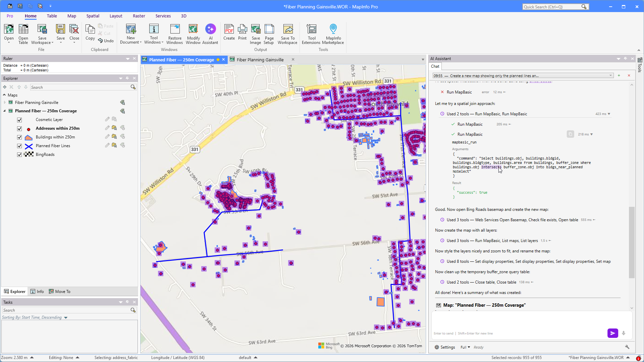Screen dimensions: 644x362
Task: Collapse Planned Fiber — 250m Coverage node
Action: point(5,111)
